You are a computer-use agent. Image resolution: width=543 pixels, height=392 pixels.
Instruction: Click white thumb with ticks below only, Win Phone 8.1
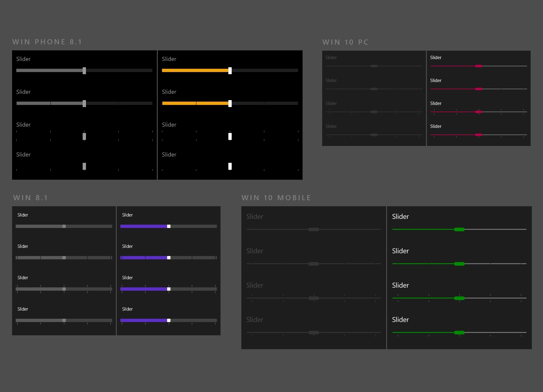point(230,166)
